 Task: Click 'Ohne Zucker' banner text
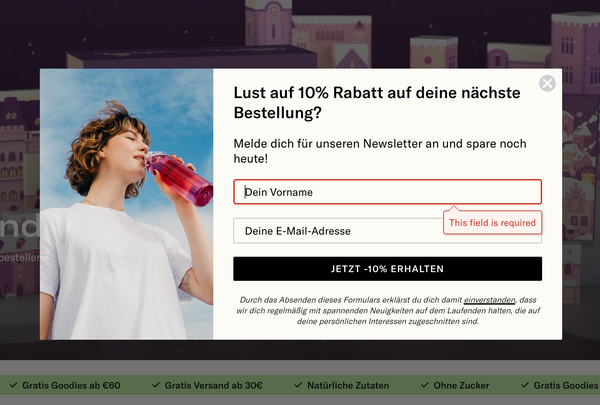tap(461, 385)
